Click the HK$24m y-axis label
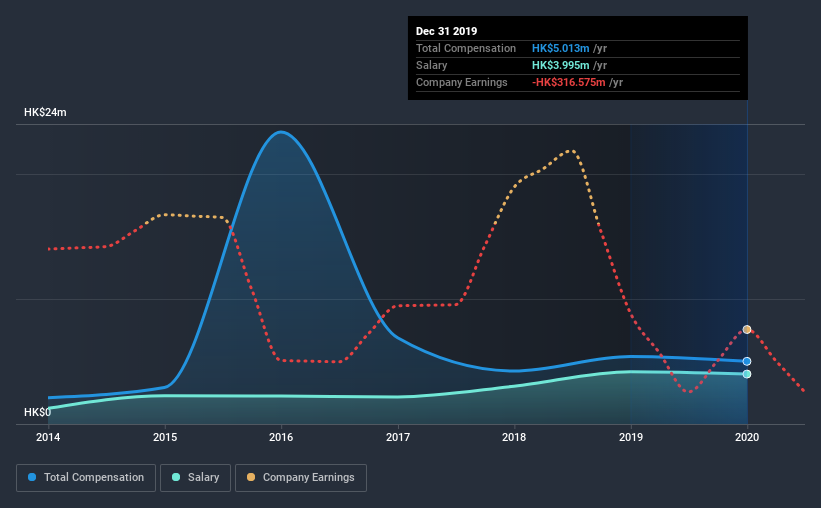This screenshot has width=821, height=508. tap(45, 112)
